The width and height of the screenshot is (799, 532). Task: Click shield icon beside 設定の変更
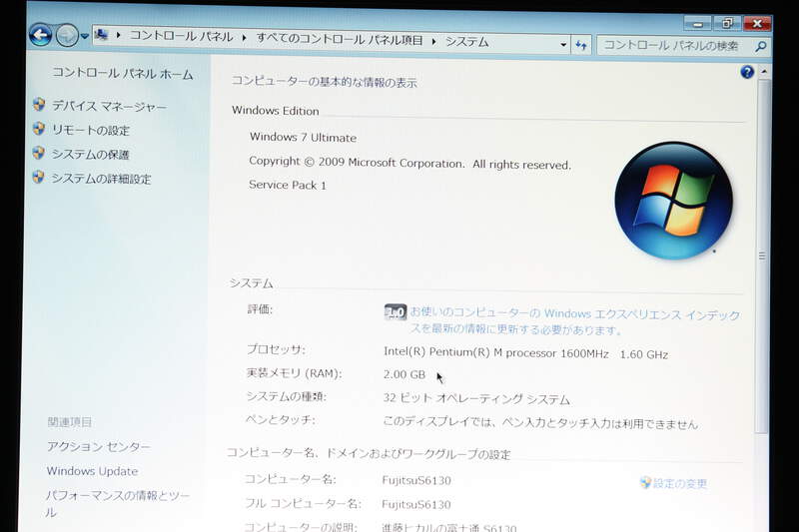coord(645,482)
